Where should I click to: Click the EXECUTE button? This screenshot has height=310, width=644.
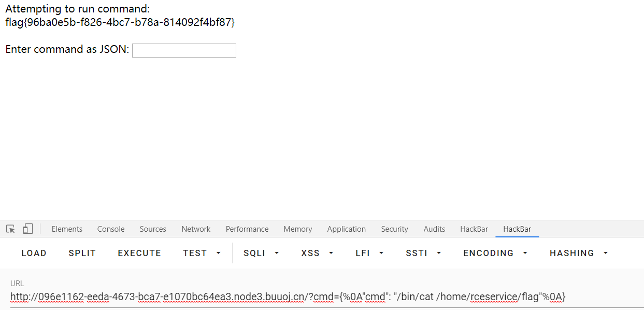(139, 253)
